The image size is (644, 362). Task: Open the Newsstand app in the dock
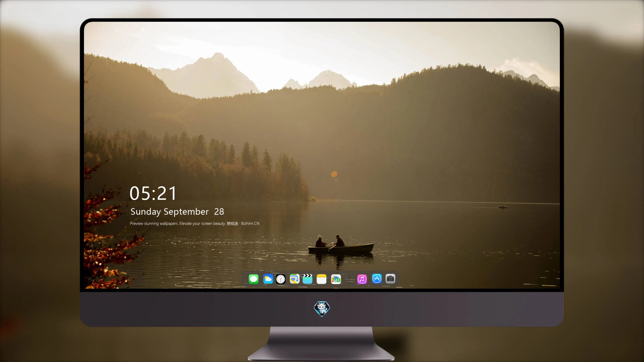point(336,279)
